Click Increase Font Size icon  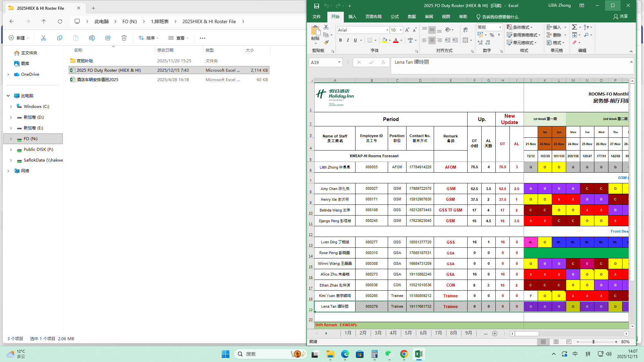(407, 30)
